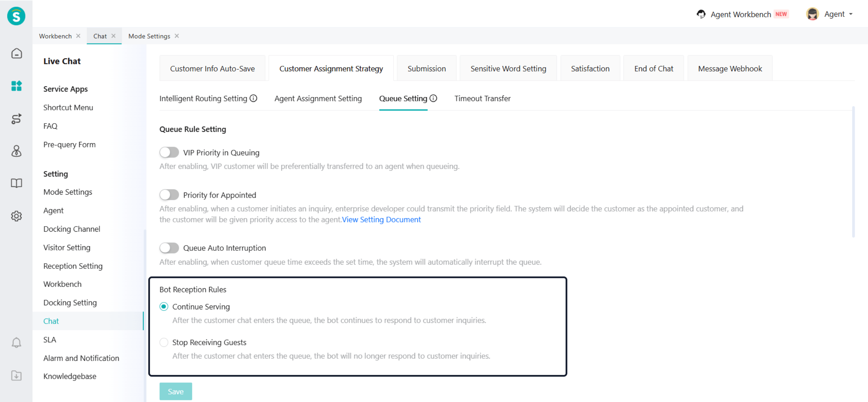Click the home icon in left sidebar
The width and height of the screenshot is (868, 402).
point(16,53)
